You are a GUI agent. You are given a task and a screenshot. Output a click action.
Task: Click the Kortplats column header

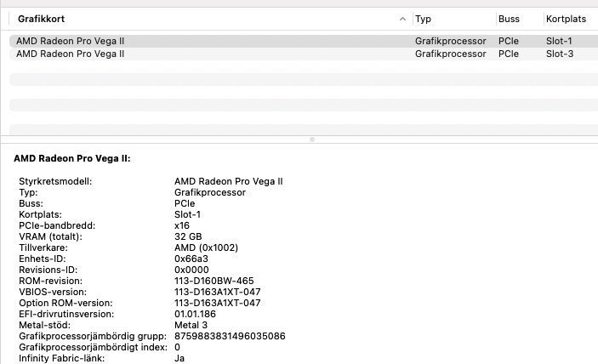(x=567, y=19)
